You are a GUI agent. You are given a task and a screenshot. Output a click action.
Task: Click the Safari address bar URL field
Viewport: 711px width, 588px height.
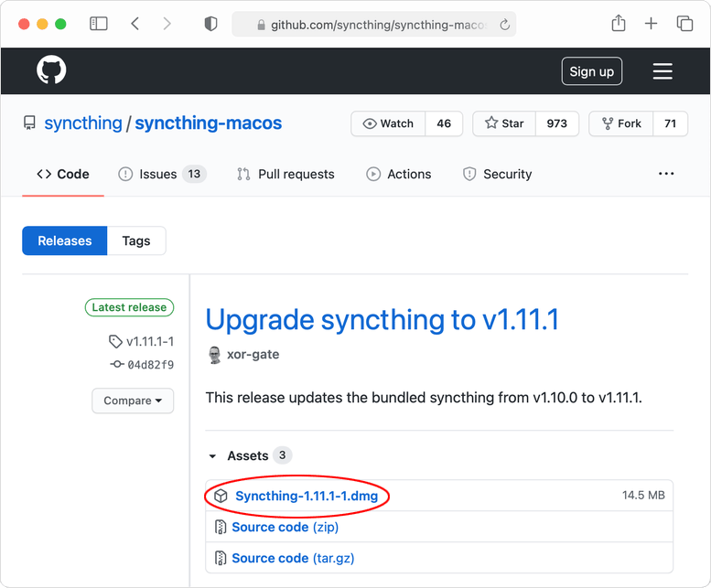(374, 25)
